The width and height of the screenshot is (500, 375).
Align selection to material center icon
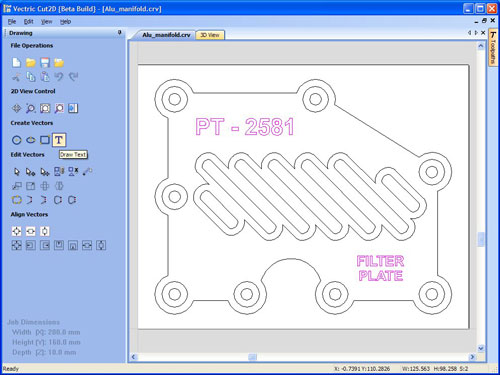(16, 231)
